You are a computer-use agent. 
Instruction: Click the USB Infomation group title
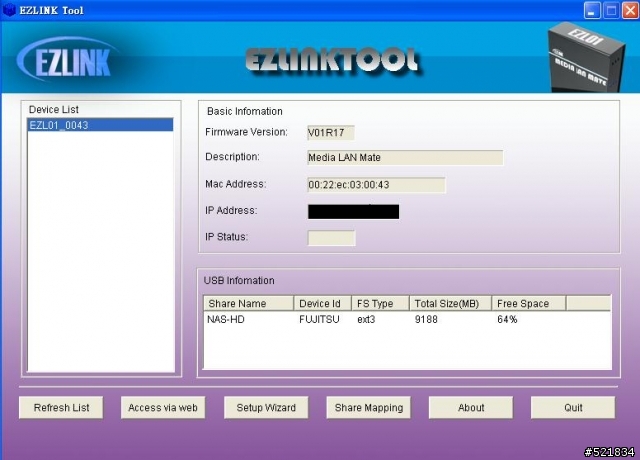click(x=239, y=280)
